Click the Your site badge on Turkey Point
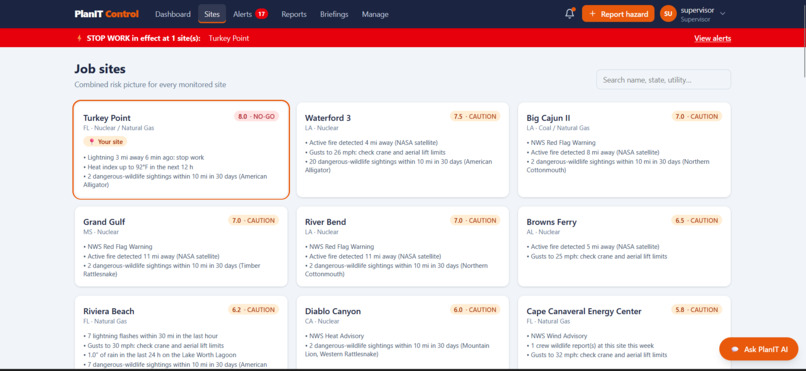The height and width of the screenshot is (371, 806). 105,142
